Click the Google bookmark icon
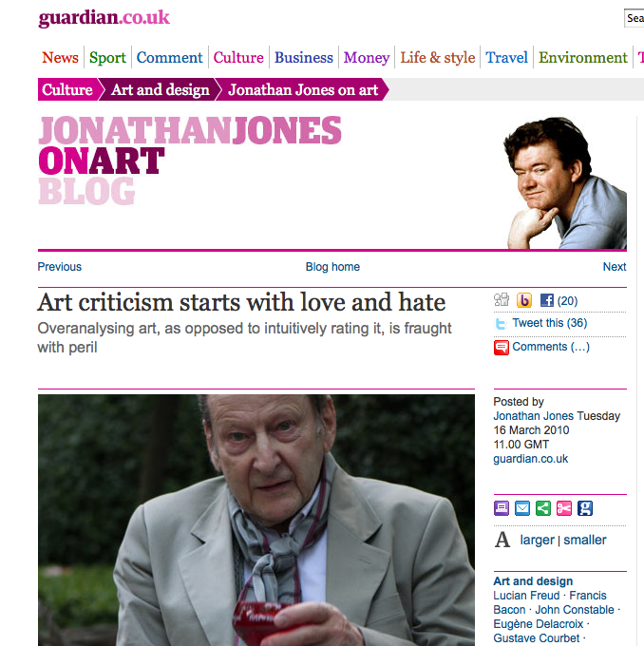Viewport: 644px width, 646px height. pos(585,508)
